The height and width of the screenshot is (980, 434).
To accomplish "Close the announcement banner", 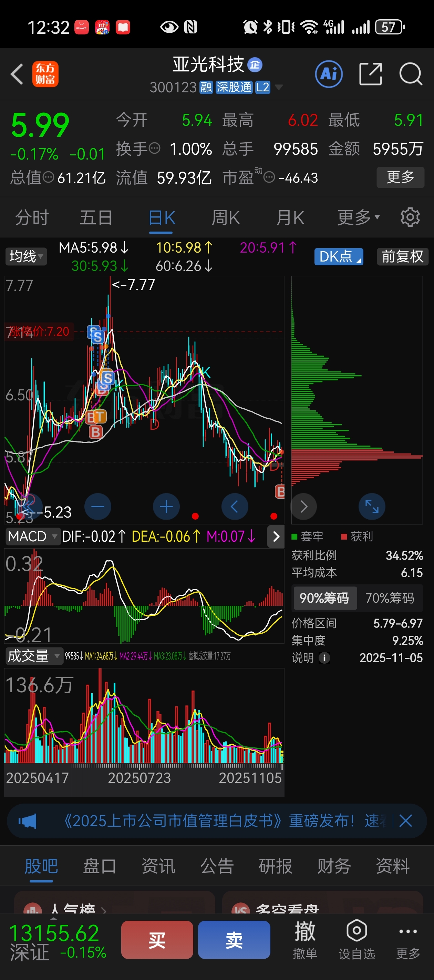I will [406, 821].
